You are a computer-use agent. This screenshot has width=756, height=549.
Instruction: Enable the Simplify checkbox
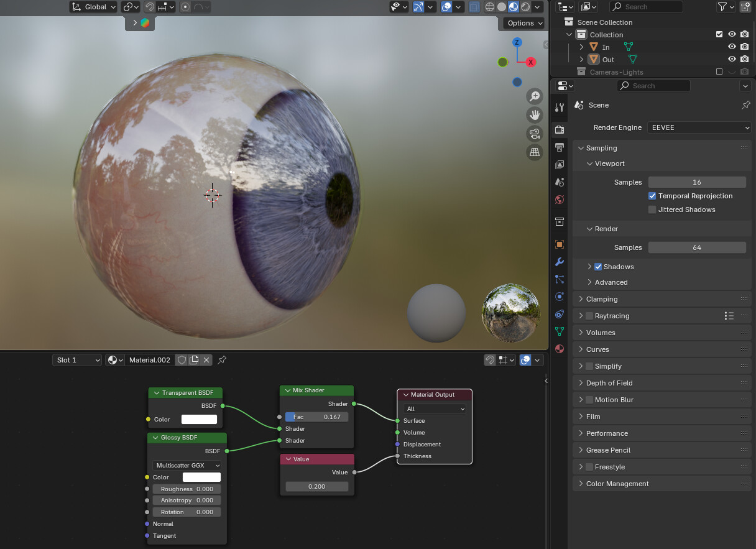589,366
